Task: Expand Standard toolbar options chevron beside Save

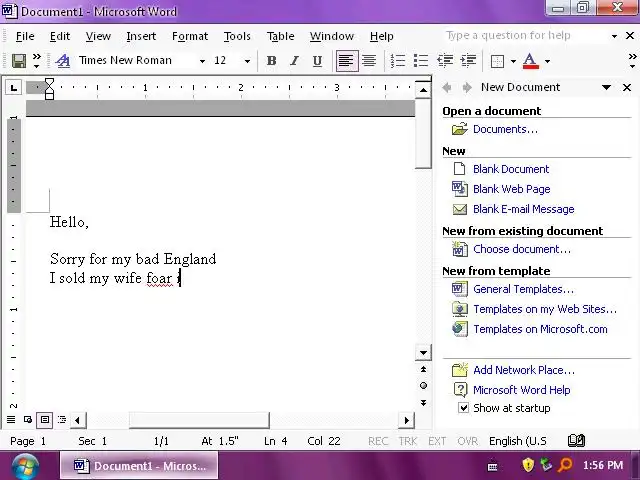Action: (37, 60)
